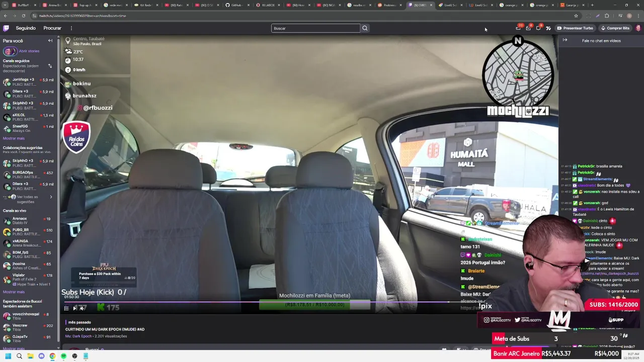Open browser extensions puzzle icon
This screenshot has width=644, height=362.
click(x=607, y=16)
